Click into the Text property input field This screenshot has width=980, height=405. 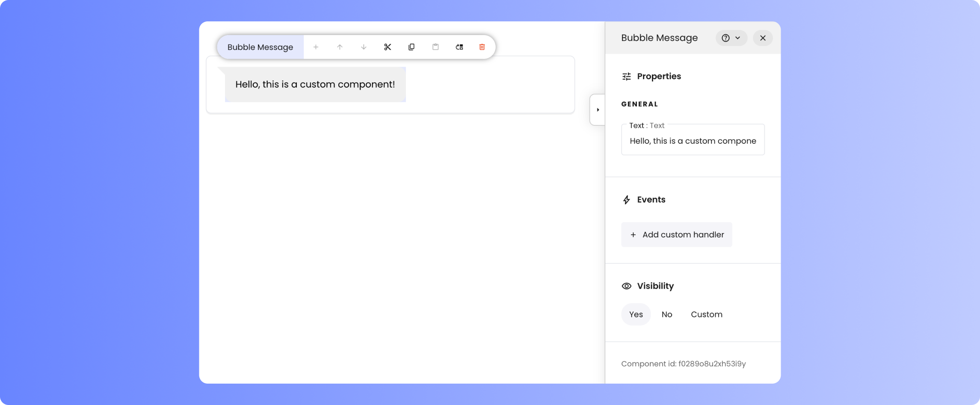pyautogui.click(x=693, y=140)
